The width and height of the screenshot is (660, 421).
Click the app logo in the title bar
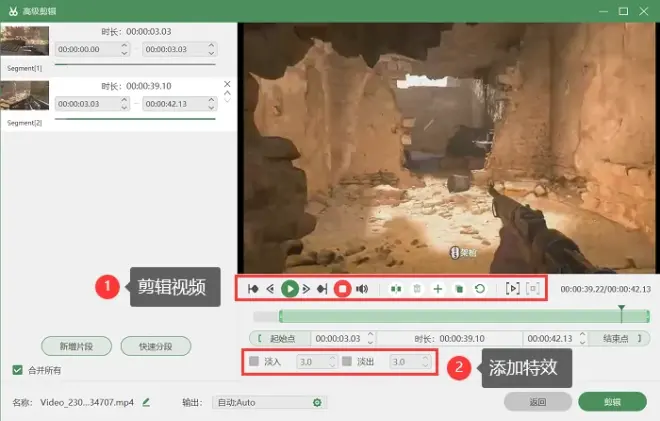tap(13, 11)
